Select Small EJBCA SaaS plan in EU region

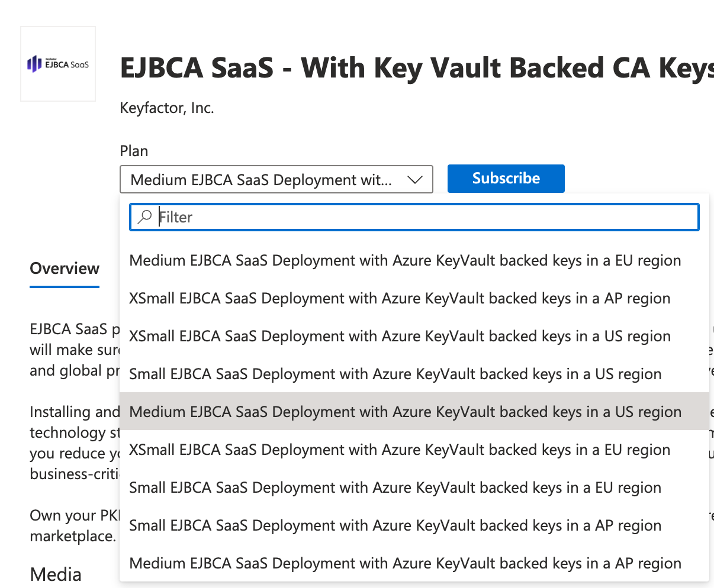point(395,487)
